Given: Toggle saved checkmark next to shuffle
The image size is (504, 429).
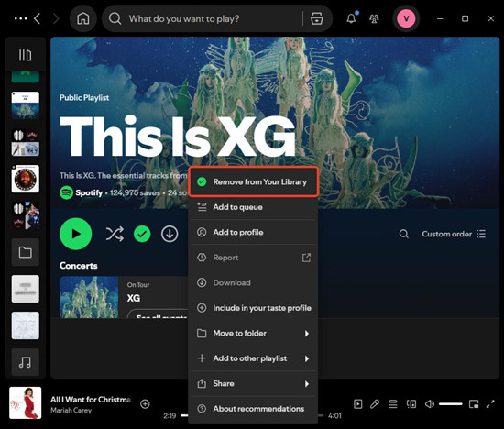Looking at the screenshot, I should click(x=142, y=234).
